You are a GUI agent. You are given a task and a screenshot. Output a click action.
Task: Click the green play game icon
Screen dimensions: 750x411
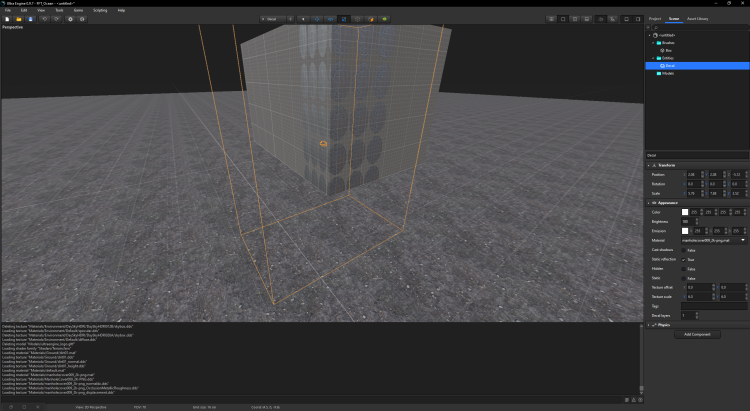pos(385,19)
